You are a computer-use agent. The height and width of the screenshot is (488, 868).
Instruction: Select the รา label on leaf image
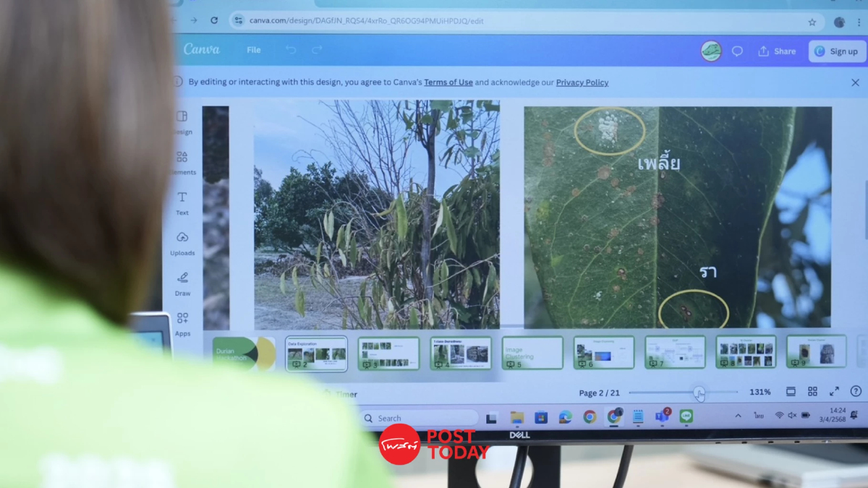(x=708, y=273)
